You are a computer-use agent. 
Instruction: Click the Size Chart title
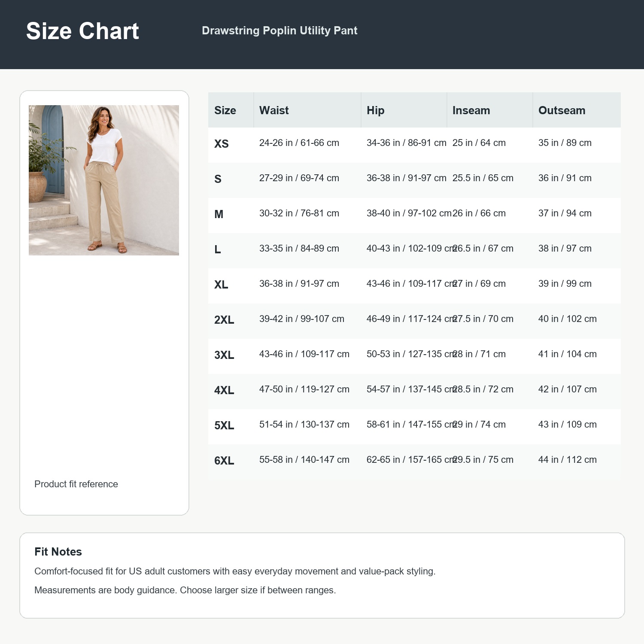(x=82, y=31)
